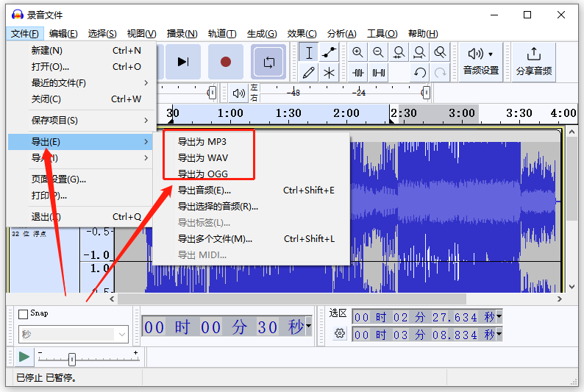Screen dimensions: 584x392
Task: Click the redo arrow icon
Action: click(x=441, y=73)
